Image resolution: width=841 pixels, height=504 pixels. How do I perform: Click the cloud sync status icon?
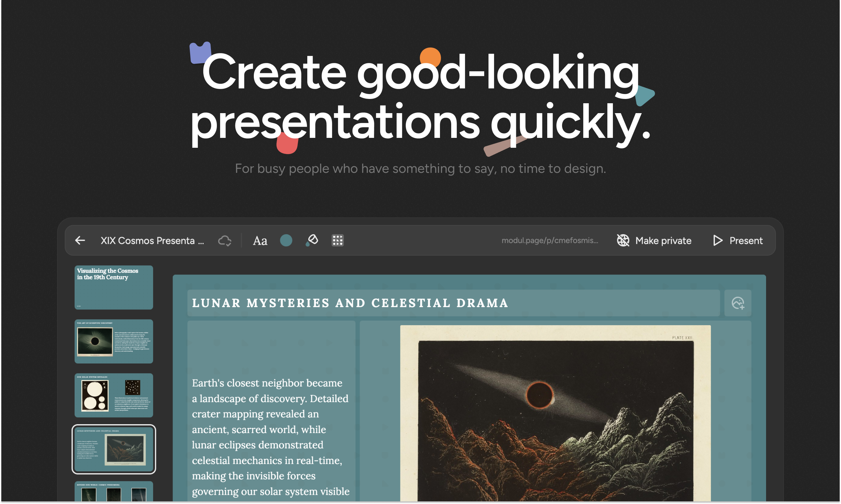pyautogui.click(x=224, y=240)
